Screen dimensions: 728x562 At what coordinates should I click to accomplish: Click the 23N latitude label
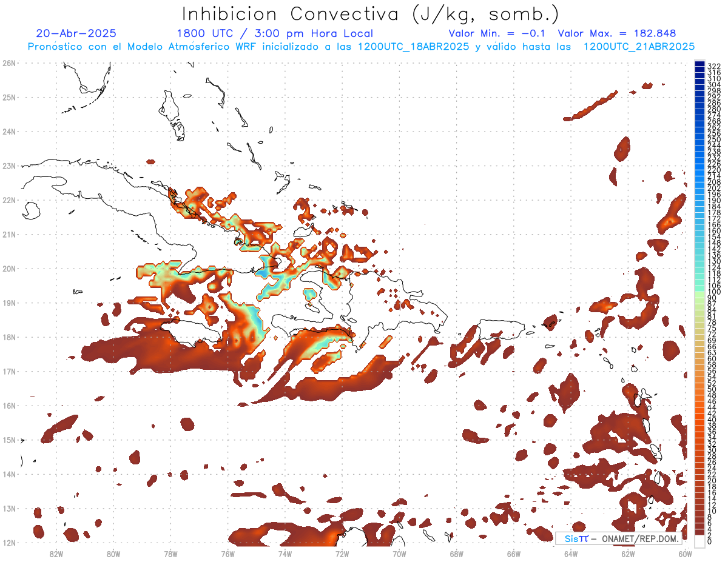(x=9, y=166)
